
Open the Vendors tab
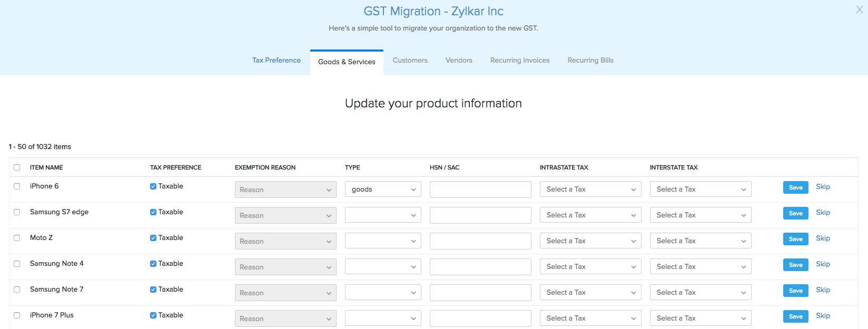click(x=459, y=61)
